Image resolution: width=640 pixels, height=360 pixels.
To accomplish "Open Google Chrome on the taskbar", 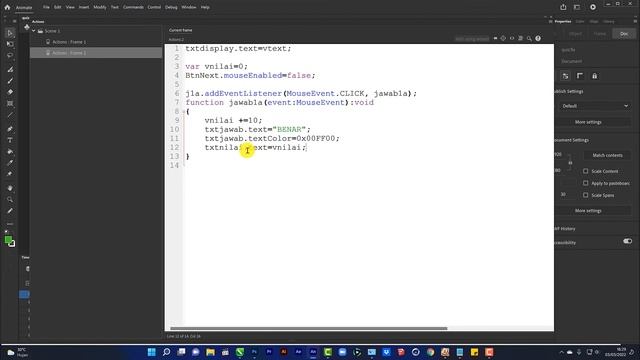I will pos(431,352).
